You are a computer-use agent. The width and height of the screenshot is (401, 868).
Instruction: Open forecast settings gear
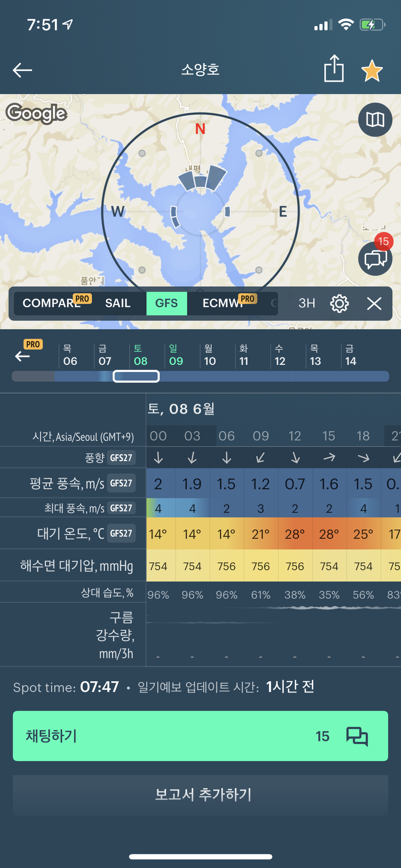click(339, 303)
